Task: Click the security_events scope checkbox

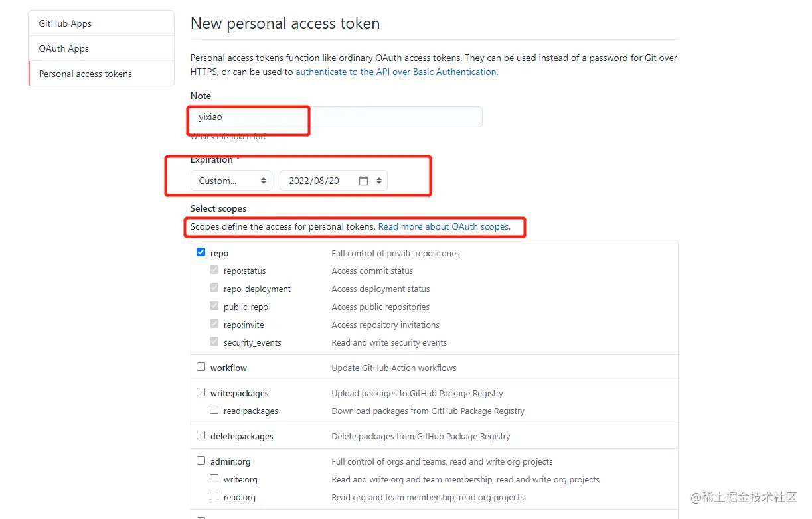Action: (x=214, y=342)
